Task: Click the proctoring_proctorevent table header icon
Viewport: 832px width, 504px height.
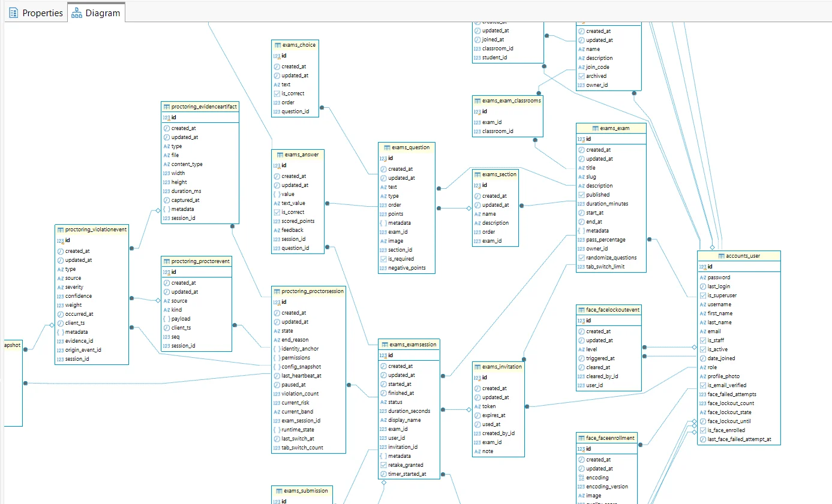Action: pyautogui.click(x=167, y=261)
